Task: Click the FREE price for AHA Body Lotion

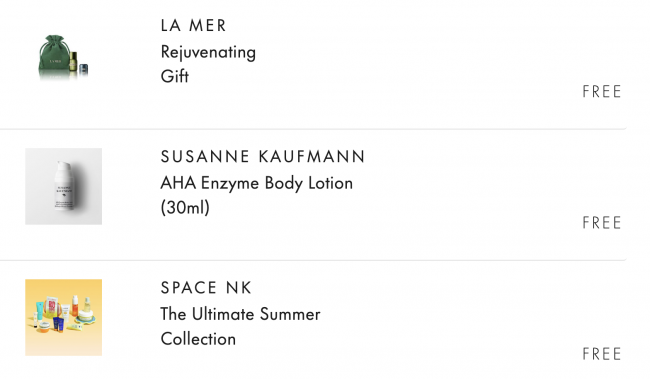Action: click(601, 223)
